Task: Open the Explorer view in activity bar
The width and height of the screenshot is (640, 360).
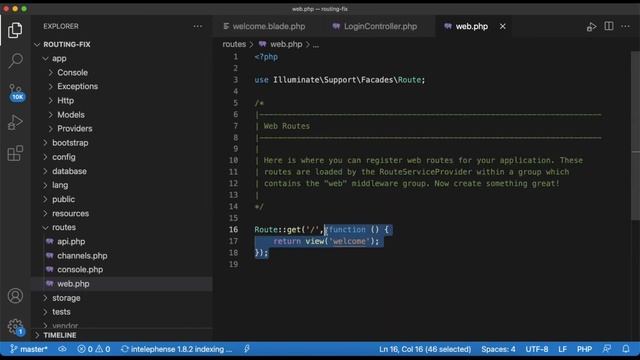Action: 15,30
